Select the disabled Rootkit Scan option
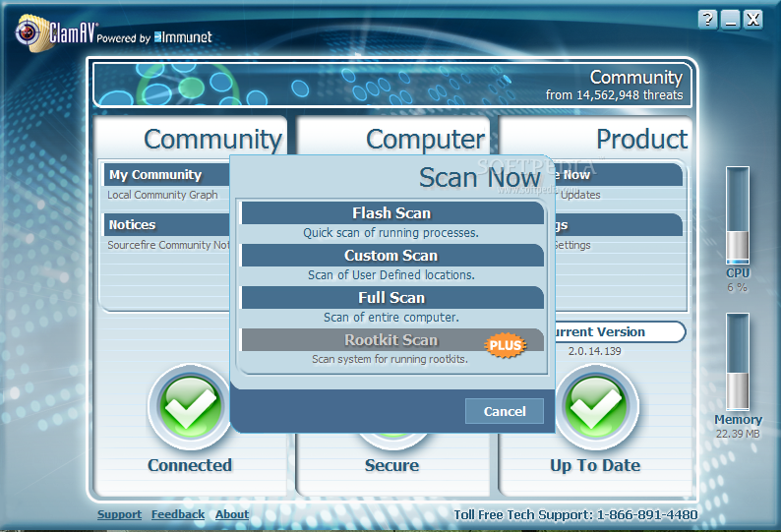Viewport: 781px width, 532px height. (392, 340)
